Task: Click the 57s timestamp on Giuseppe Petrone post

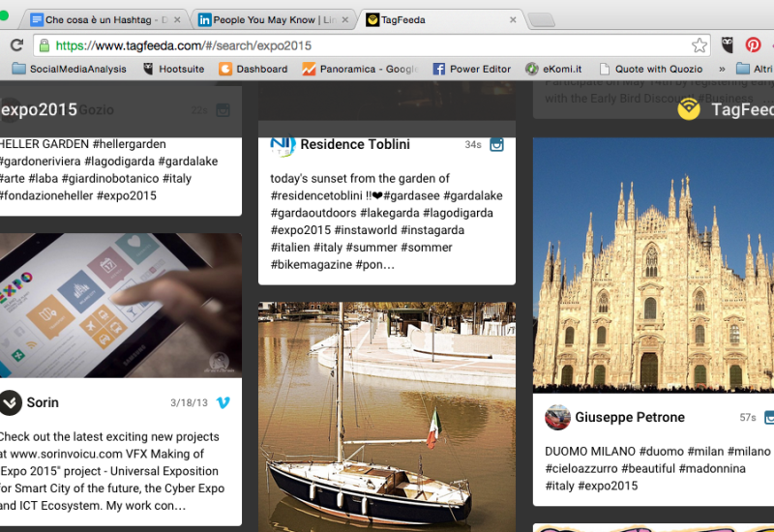Action: (747, 418)
